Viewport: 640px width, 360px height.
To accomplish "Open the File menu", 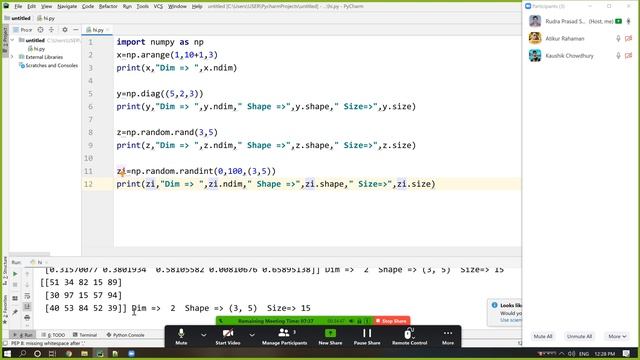I will 18,7.
